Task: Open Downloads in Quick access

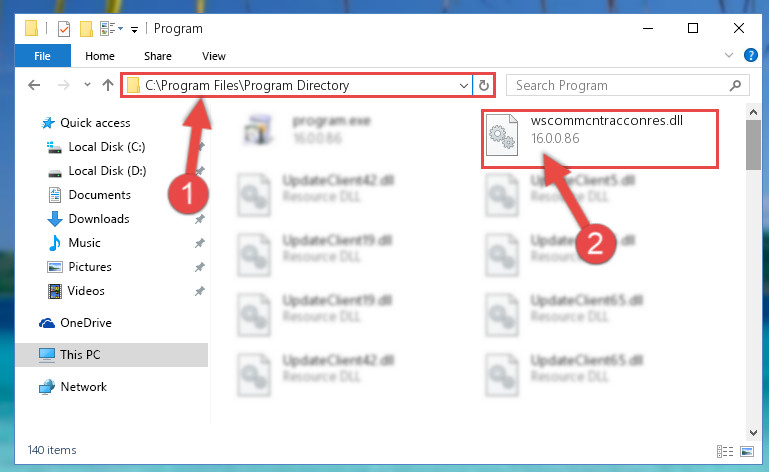Action: (99, 219)
